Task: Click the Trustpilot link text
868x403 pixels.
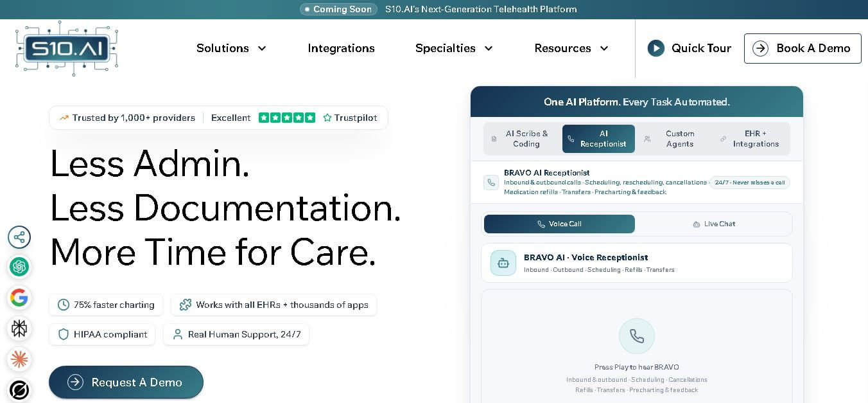Action: 356,118
